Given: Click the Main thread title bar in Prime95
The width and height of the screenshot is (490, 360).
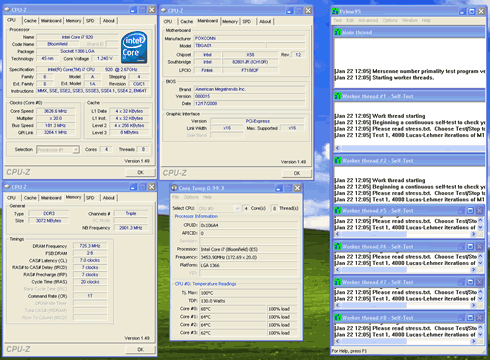Looking at the screenshot, I should coord(409,32).
